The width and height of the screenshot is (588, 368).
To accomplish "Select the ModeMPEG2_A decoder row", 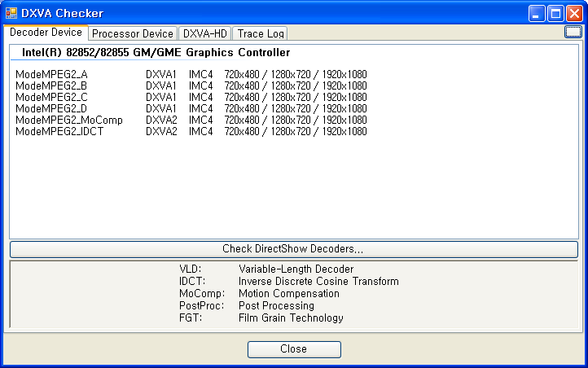I will pyautogui.click(x=191, y=74).
